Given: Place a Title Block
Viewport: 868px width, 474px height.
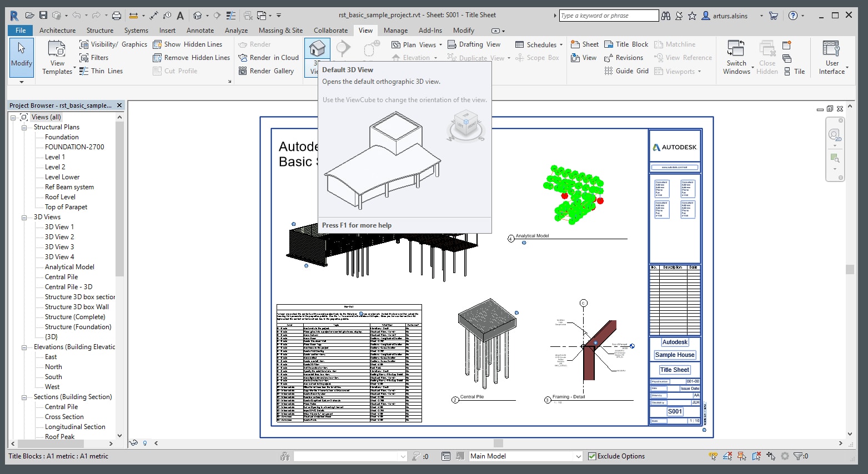Looking at the screenshot, I should tap(626, 44).
